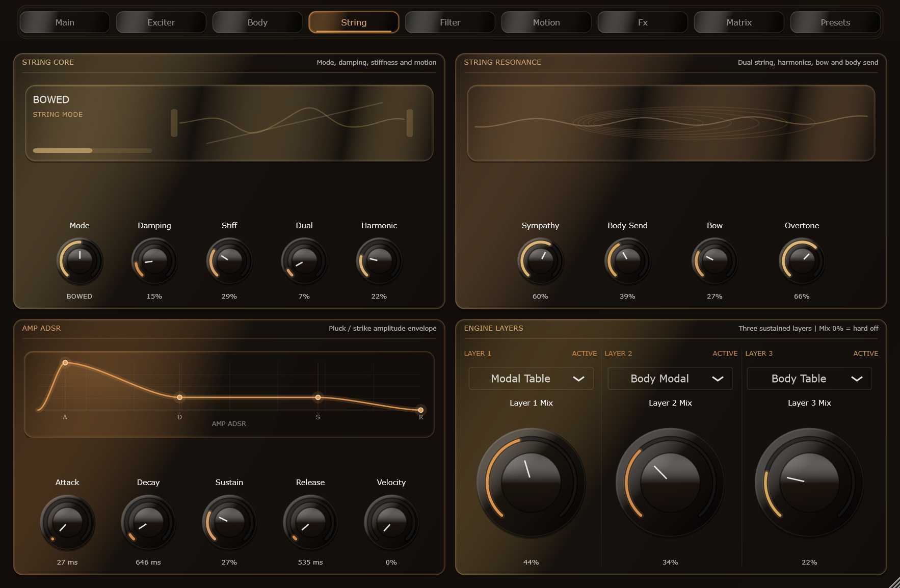Switch to the Fx tab
Screen dimensions: 900x588
coord(643,22)
